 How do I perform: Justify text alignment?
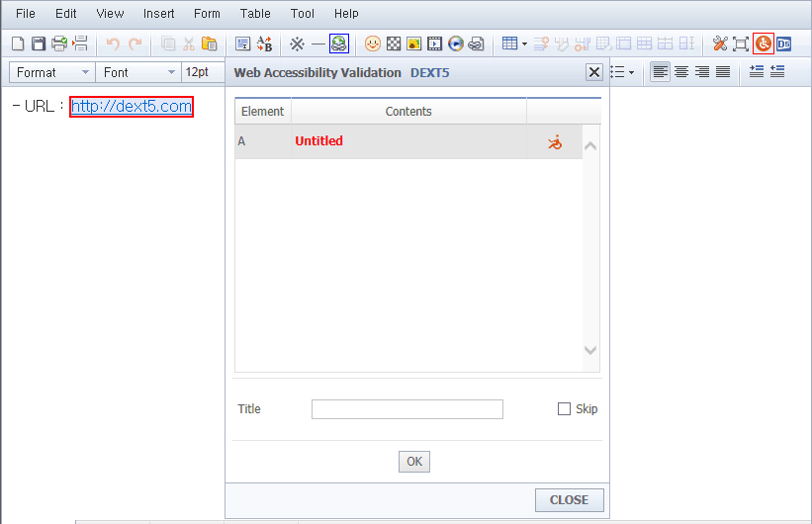(x=723, y=72)
